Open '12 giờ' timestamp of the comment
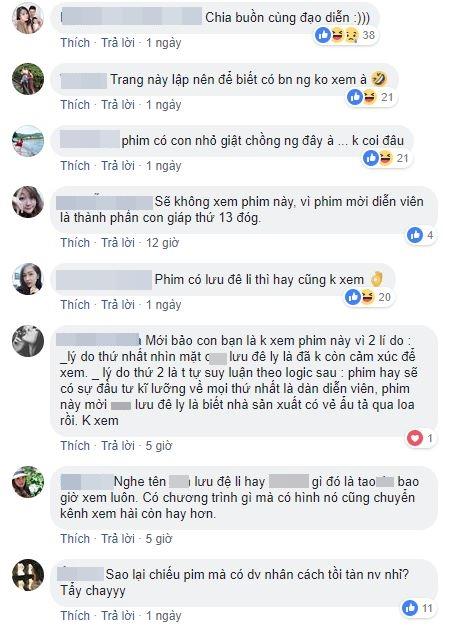This screenshot has height=635, width=460. pyautogui.click(x=162, y=243)
